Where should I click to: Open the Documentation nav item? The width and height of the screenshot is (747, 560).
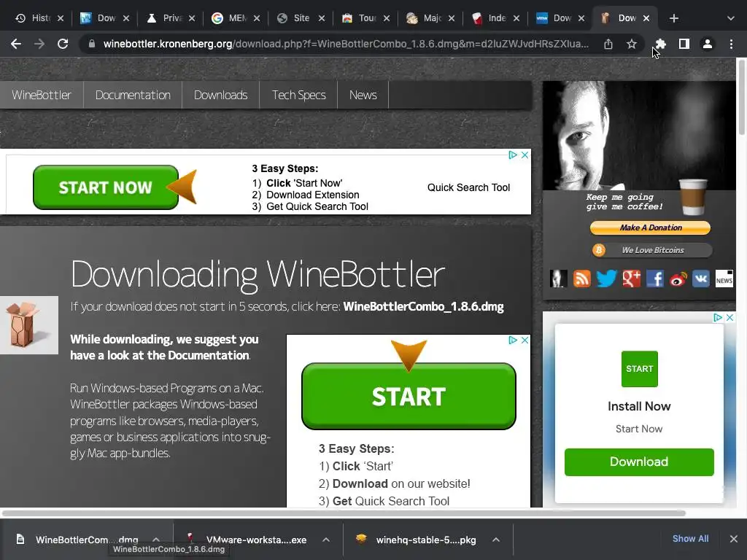133,95
